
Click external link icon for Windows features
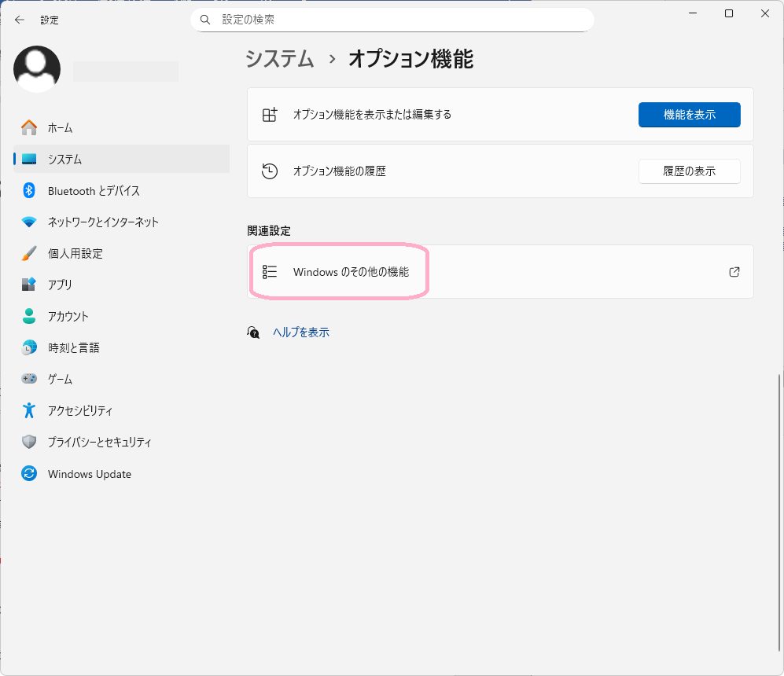(734, 272)
